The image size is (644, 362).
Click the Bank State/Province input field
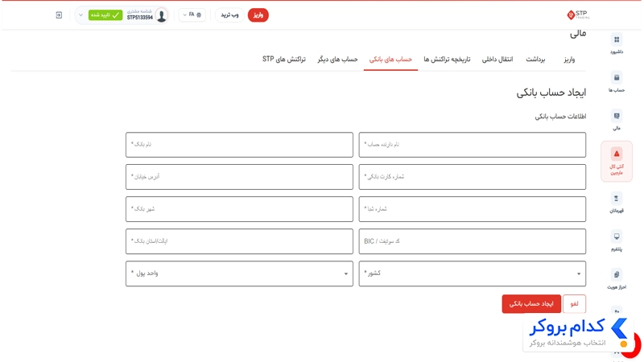pyautogui.click(x=239, y=241)
